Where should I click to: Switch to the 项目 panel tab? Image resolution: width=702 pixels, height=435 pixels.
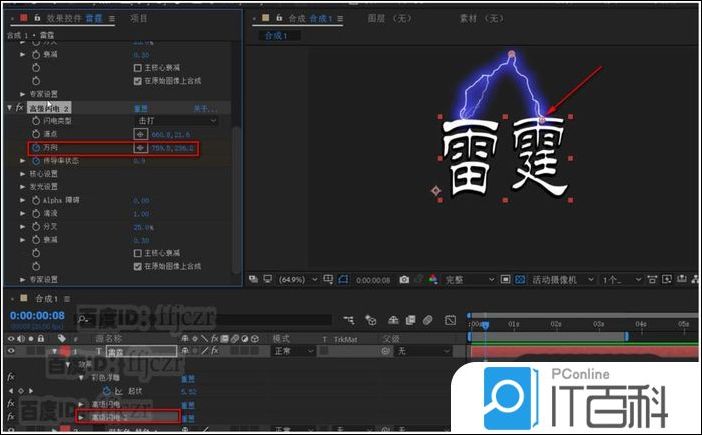coord(139,18)
